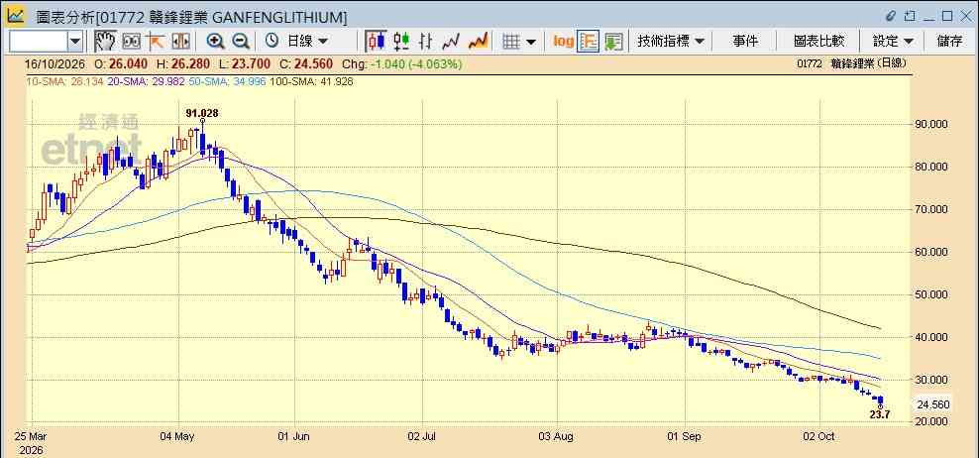The width and height of the screenshot is (980, 458).
Task: Click the 02 Oct date axis label
Action: (818, 436)
